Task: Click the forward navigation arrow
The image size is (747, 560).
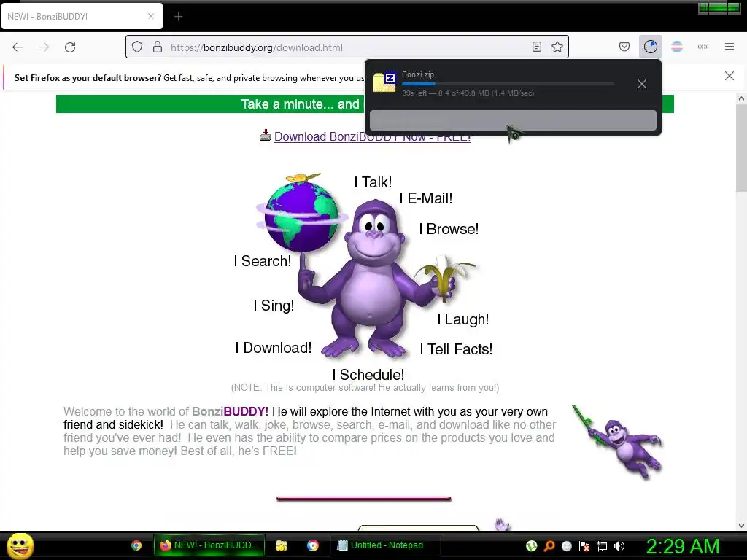Action: click(x=44, y=47)
